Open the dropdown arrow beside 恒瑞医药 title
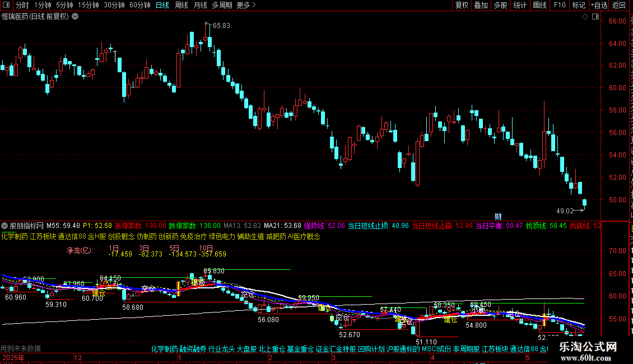Viewport: 633px width, 364px height. point(75,17)
